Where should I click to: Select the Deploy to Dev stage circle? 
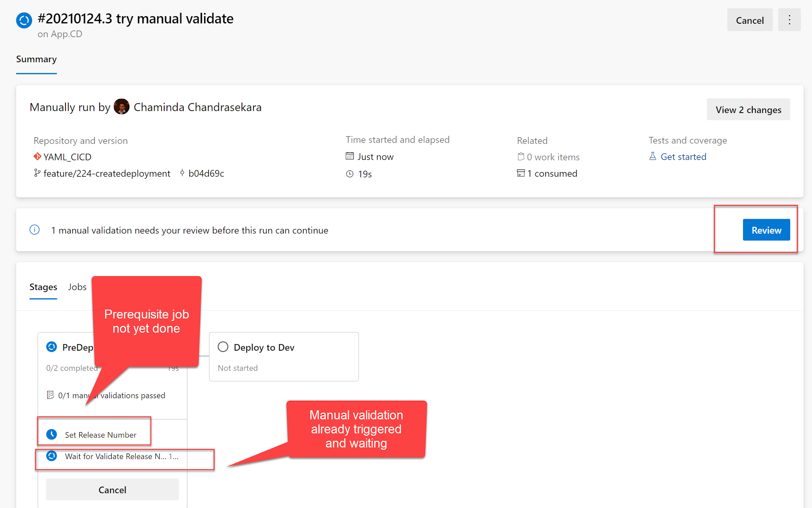click(x=223, y=347)
